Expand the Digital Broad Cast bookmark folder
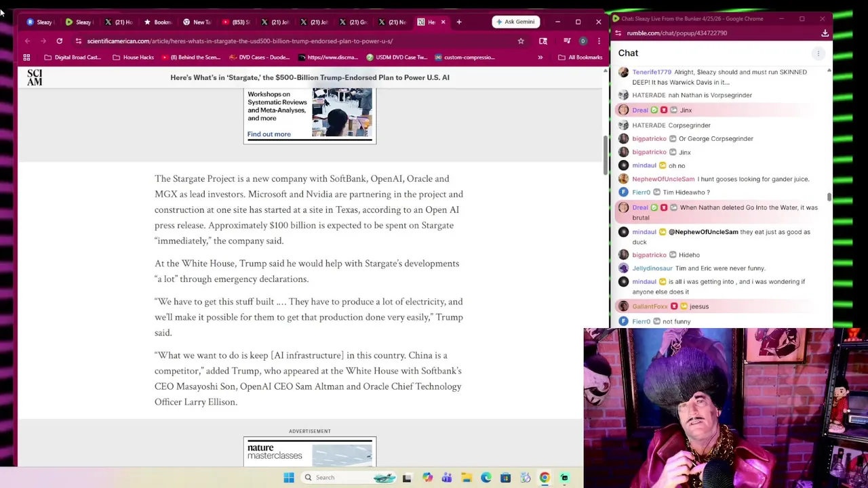This screenshot has width=868, height=488. point(73,57)
